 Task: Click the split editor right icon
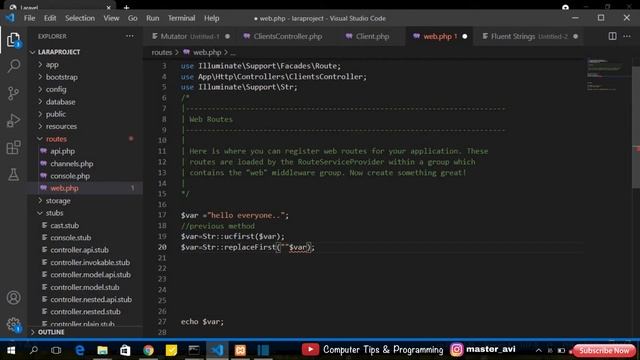point(612,36)
